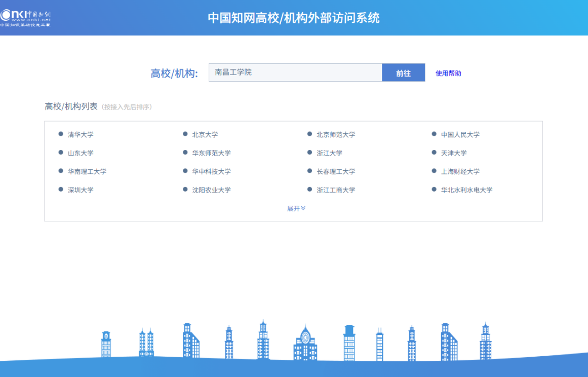
Task: Open 深圳大学 entry
Action: tap(81, 190)
